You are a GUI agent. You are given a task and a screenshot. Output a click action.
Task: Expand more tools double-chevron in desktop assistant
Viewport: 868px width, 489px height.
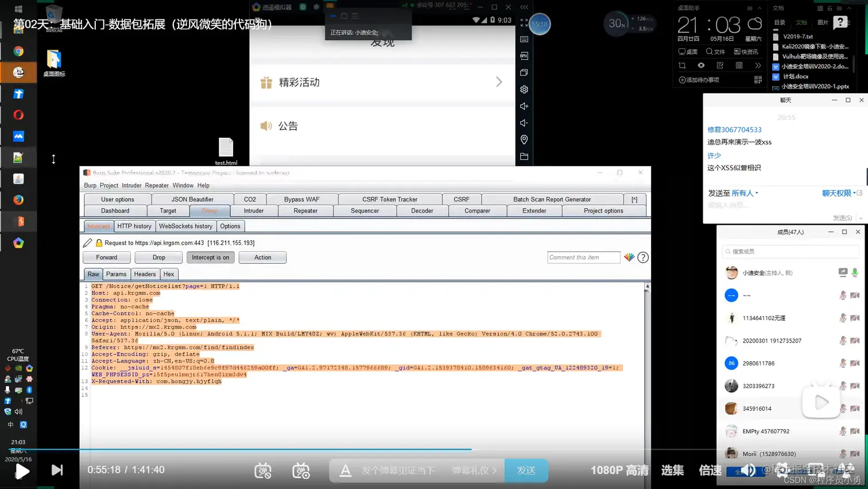[x=758, y=66]
